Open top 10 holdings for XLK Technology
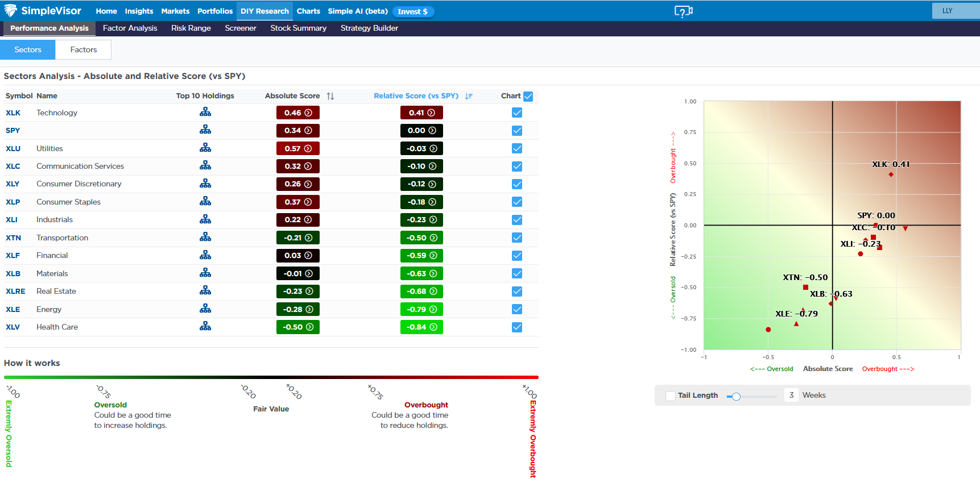 click(205, 112)
